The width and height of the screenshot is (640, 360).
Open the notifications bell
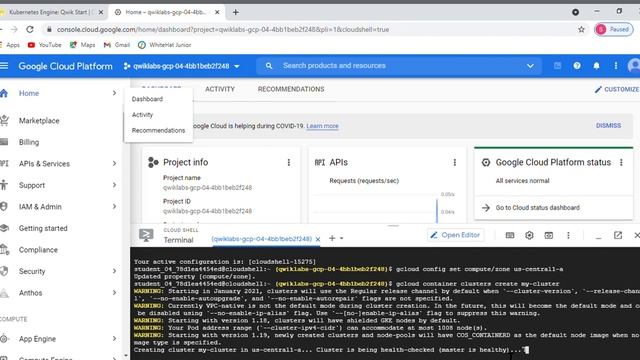[596, 66]
